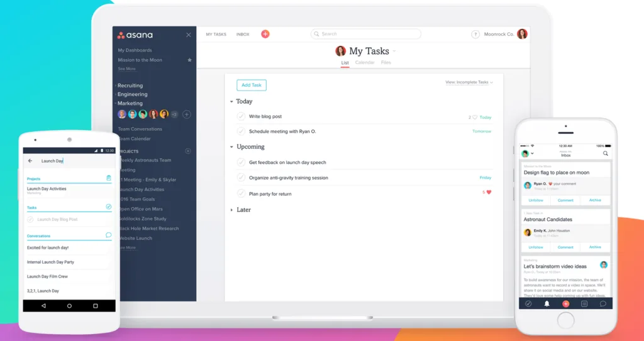Tap the search magnifier on the iPhone Inbox
Viewport: 644px width, 341px height.
pos(606,153)
